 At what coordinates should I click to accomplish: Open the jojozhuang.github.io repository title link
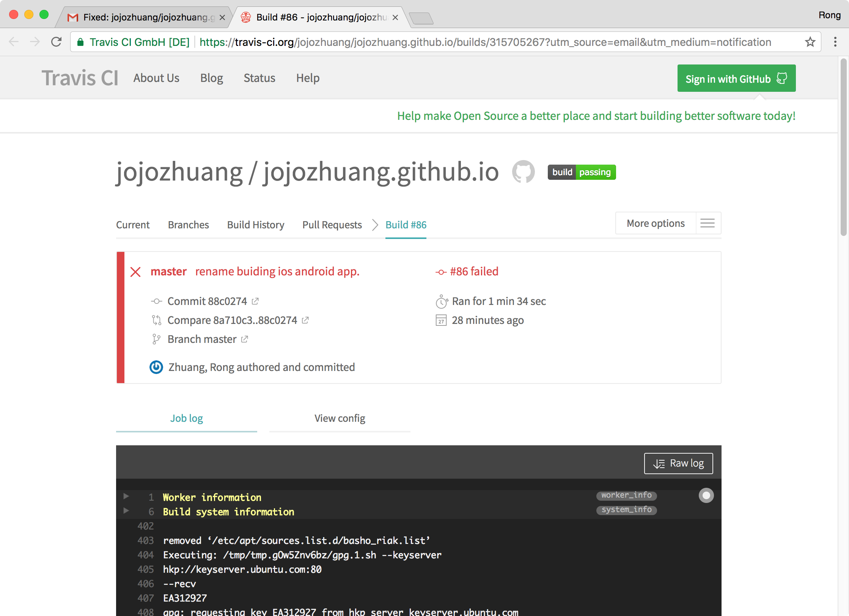381,172
